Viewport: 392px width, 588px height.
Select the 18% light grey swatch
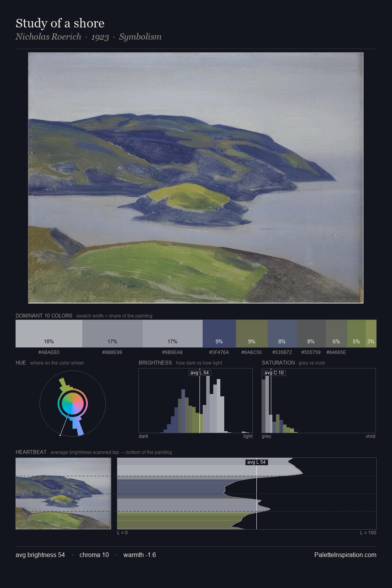[49, 334]
